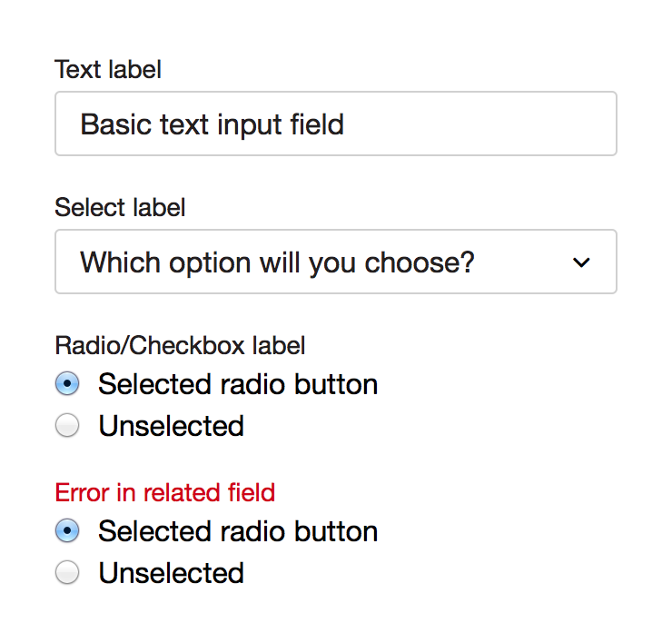Click 'Unselected' text below Radio/Checkbox label
The image size is (672, 623).
coord(171,425)
